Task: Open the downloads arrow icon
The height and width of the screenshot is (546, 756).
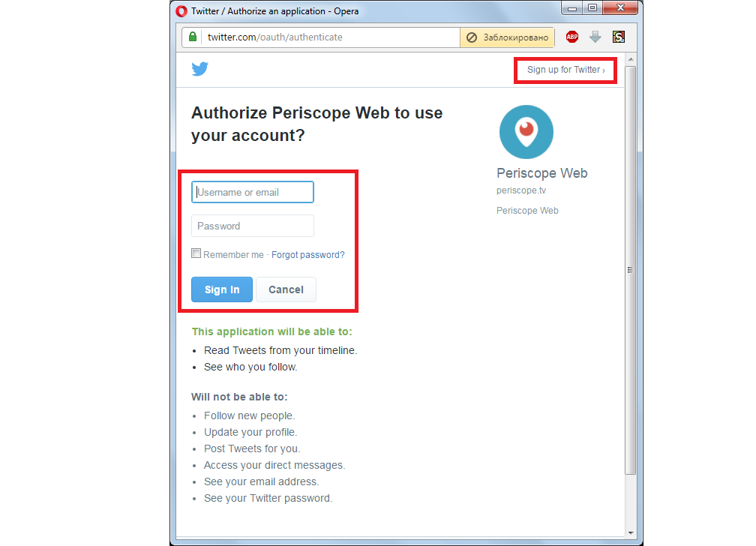Action: (x=595, y=37)
